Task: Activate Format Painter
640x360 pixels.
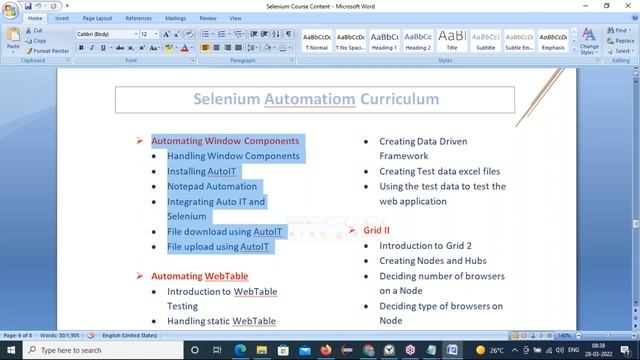Action: coord(47,51)
